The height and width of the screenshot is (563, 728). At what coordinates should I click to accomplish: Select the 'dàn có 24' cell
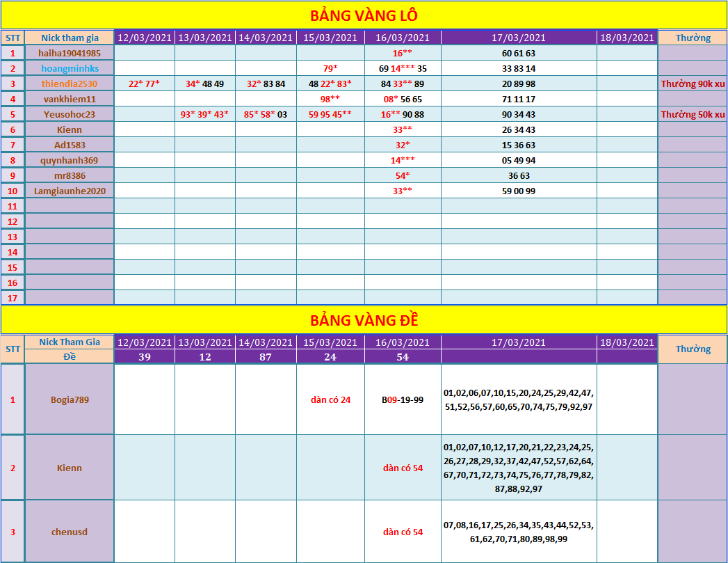coord(330,400)
